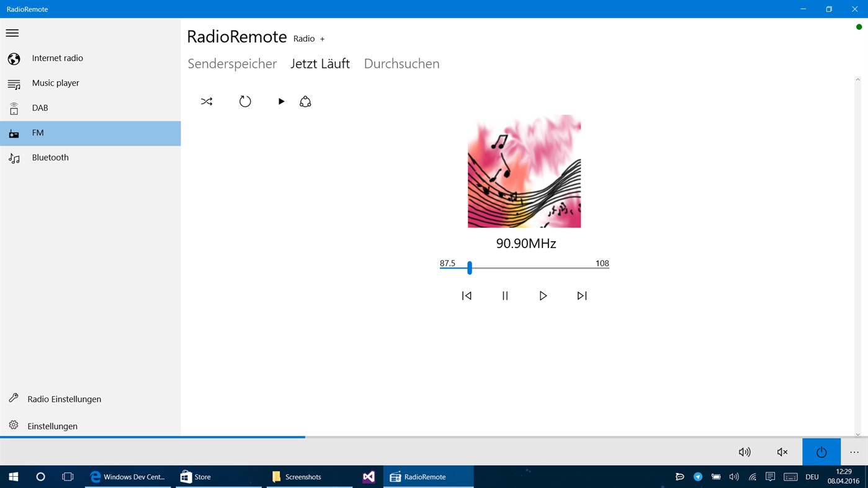Open the Durchsuchen tab
This screenshot has height=488, width=868.
click(x=401, y=63)
